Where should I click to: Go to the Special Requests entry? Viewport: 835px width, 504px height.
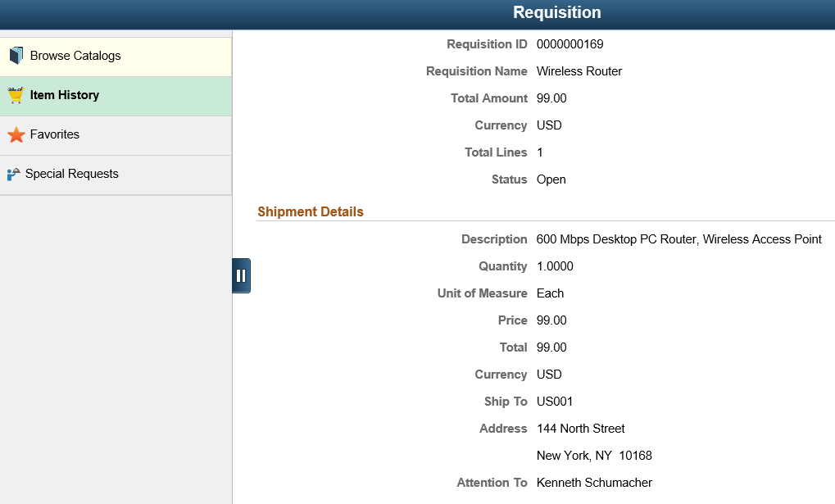point(116,175)
